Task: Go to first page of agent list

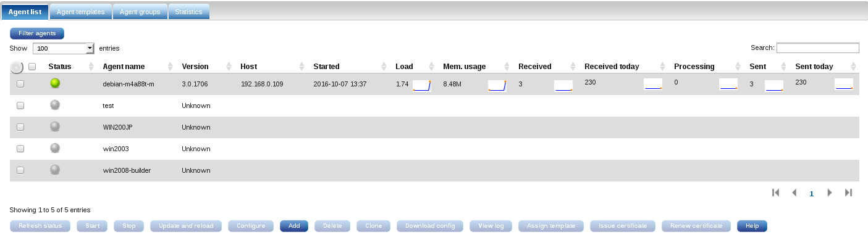Action: tap(776, 193)
